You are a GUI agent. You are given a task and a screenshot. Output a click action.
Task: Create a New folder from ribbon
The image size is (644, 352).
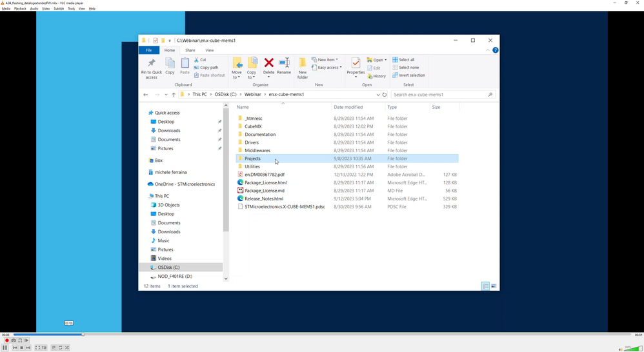click(303, 68)
